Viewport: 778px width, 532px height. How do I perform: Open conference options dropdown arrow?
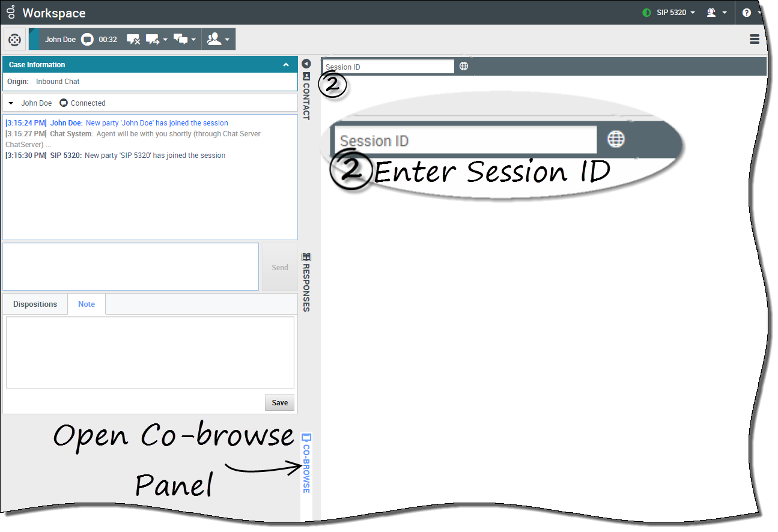click(x=193, y=40)
